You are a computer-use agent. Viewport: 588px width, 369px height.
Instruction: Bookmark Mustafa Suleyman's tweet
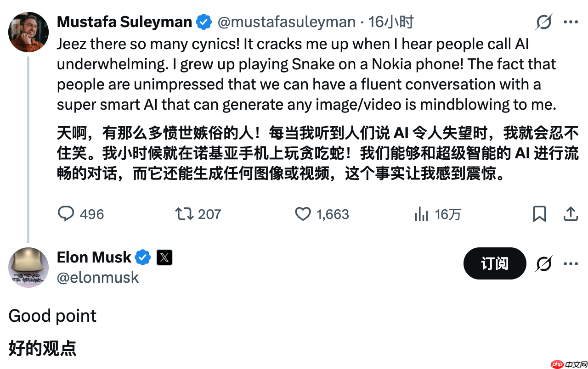click(539, 214)
